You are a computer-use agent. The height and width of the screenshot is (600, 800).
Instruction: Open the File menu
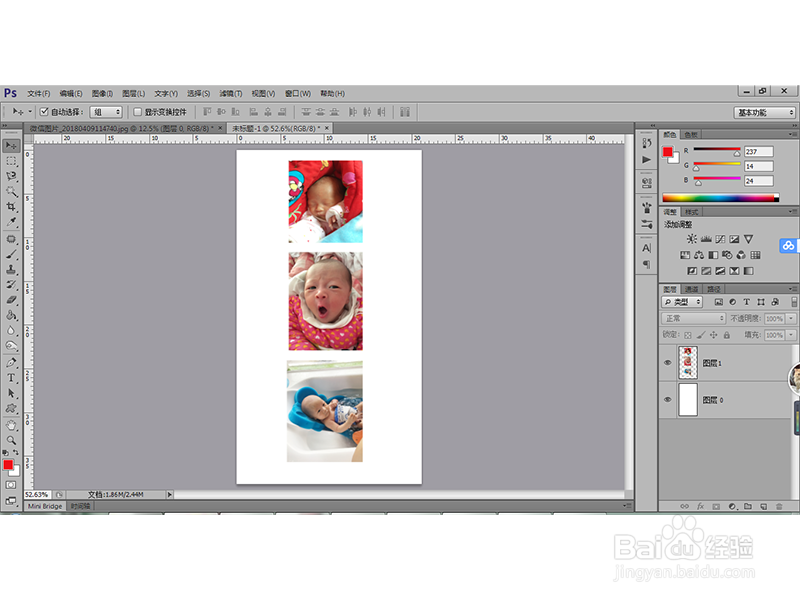(x=39, y=93)
